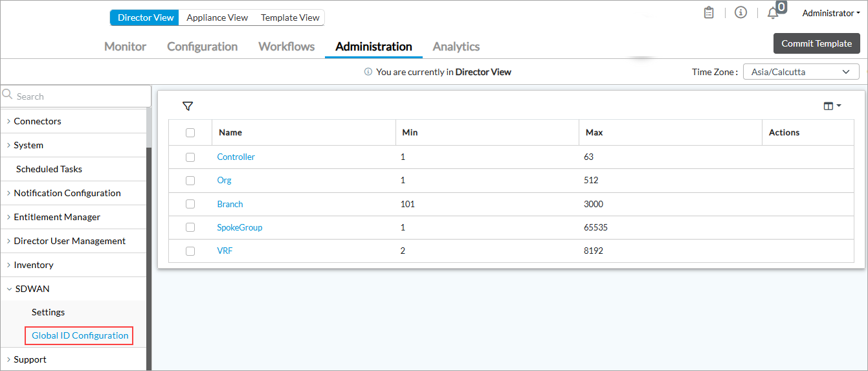This screenshot has width=868, height=371.
Task: Check the Branch row checkbox
Action: [x=190, y=204]
